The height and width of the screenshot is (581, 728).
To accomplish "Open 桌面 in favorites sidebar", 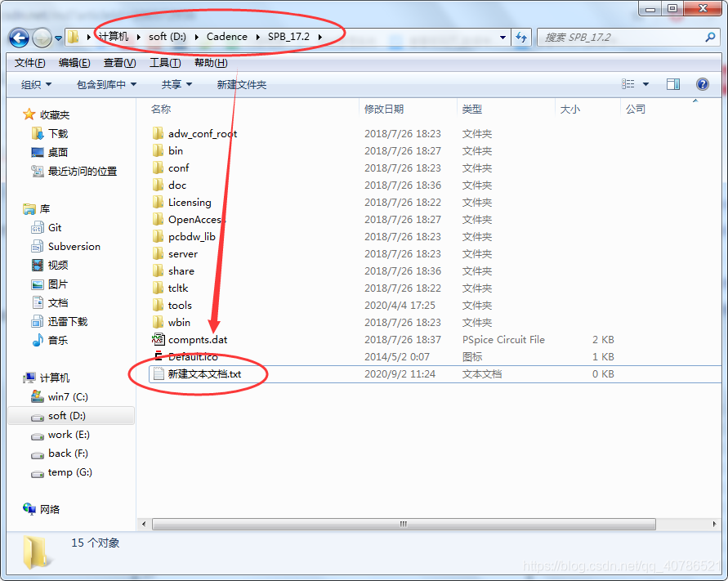I will 50,152.
